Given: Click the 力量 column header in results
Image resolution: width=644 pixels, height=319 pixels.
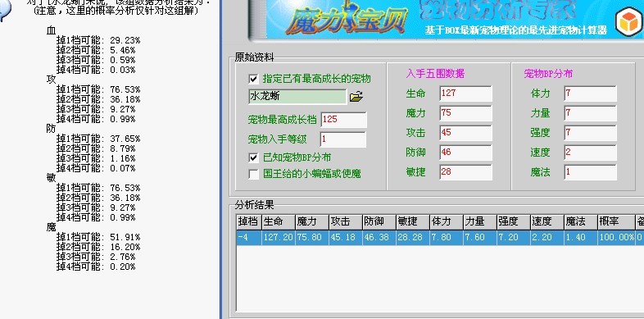Looking at the screenshot, I should click(480, 222).
